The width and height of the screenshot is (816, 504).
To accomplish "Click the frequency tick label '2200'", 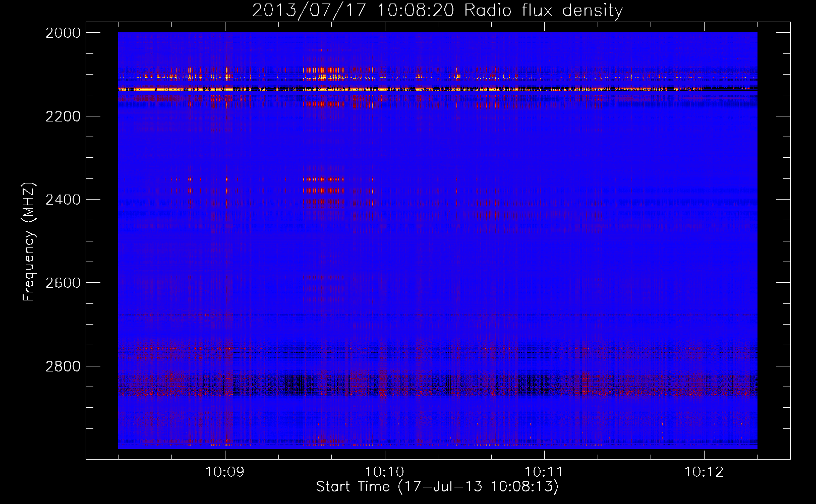I will click(x=63, y=116).
